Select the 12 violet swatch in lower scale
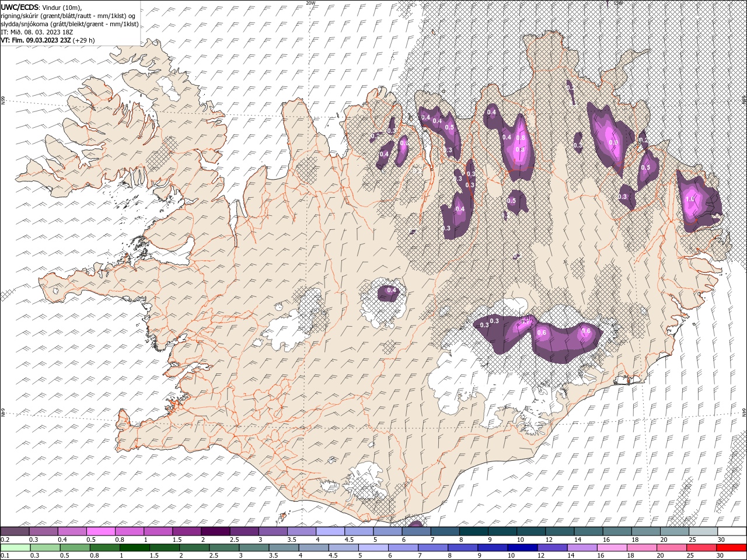747x560 pixels. [551, 548]
